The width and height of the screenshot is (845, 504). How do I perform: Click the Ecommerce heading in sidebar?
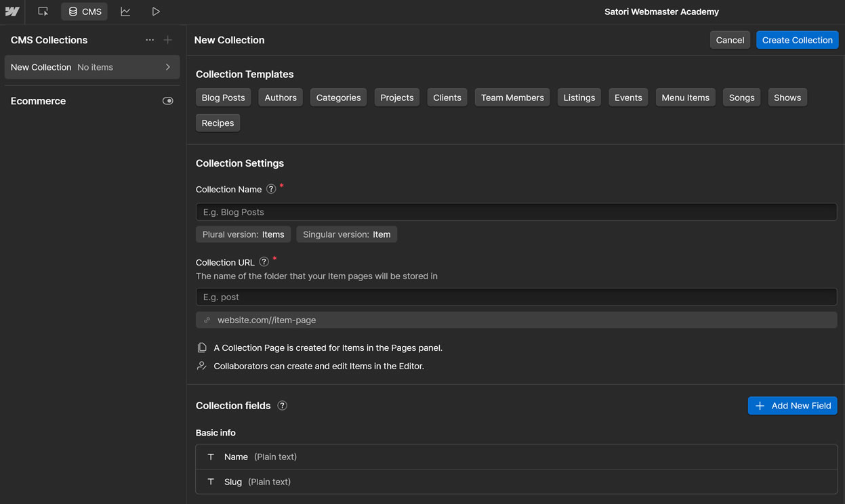(x=39, y=101)
